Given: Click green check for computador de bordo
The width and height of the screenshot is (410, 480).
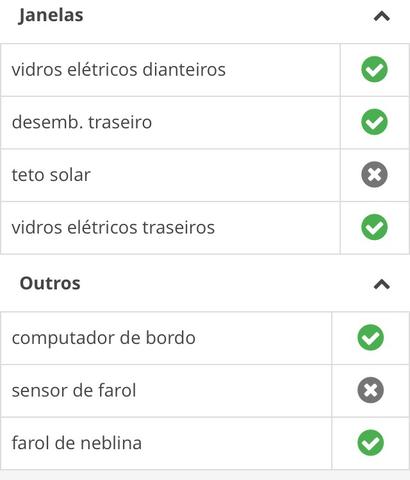Looking at the screenshot, I should point(371,337).
